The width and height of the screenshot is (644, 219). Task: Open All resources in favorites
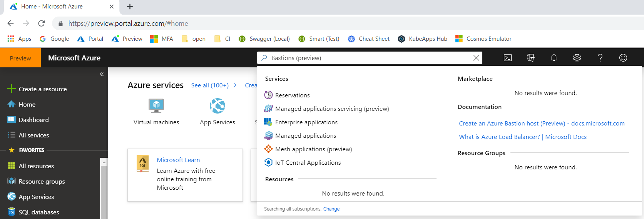point(31,166)
